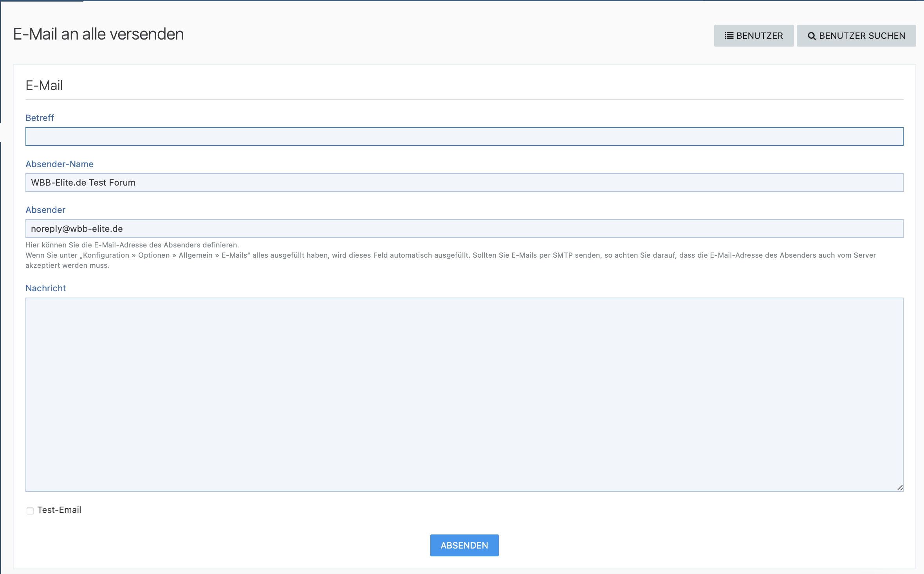Click the Absender label text

point(45,210)
